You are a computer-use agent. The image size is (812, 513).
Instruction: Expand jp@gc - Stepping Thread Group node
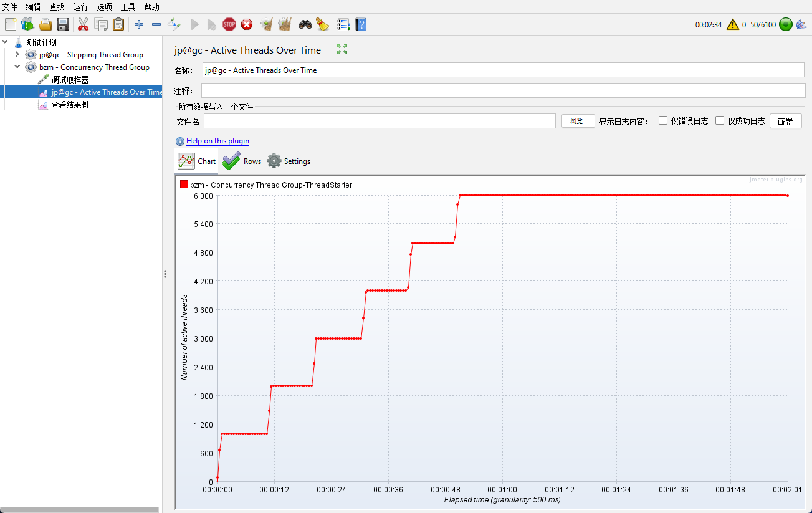[17, 54]
